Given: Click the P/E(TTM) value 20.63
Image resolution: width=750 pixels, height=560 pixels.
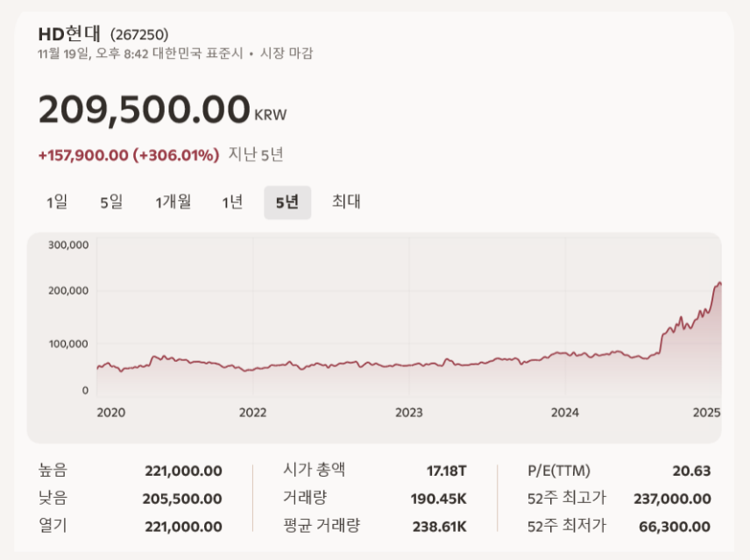Looking at the screenshot, I should [691, 471].
